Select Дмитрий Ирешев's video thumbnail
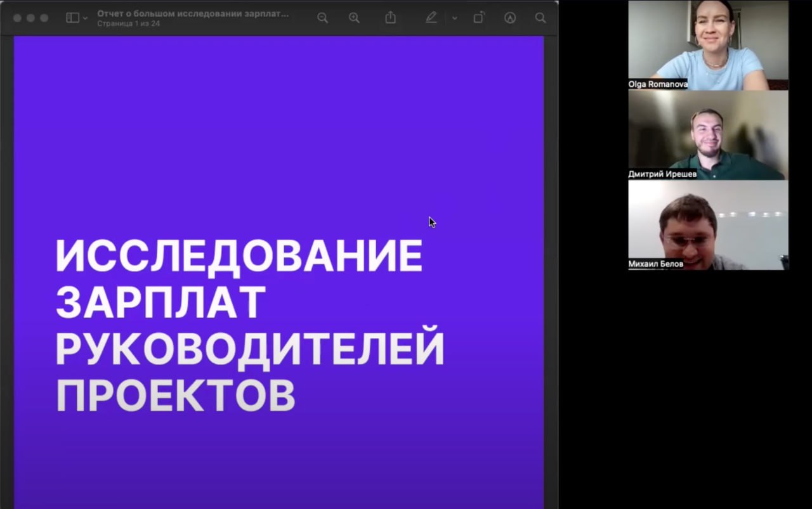 click(707, 135)
